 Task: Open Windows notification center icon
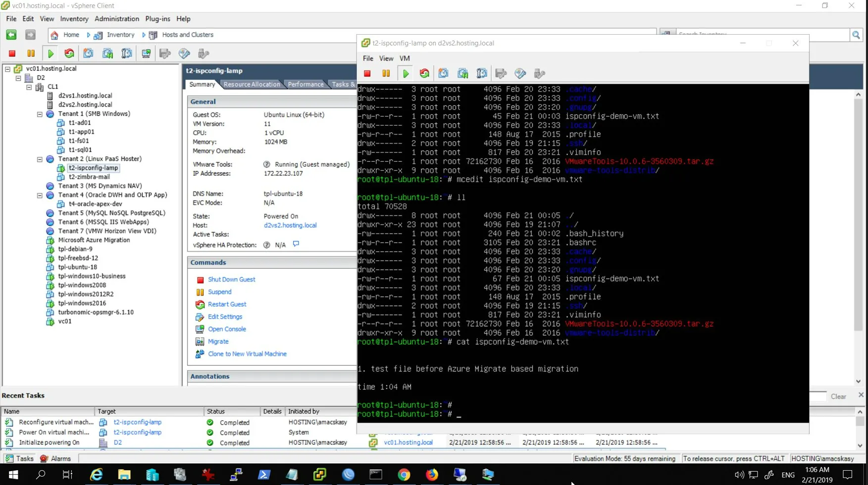point(848,475)
